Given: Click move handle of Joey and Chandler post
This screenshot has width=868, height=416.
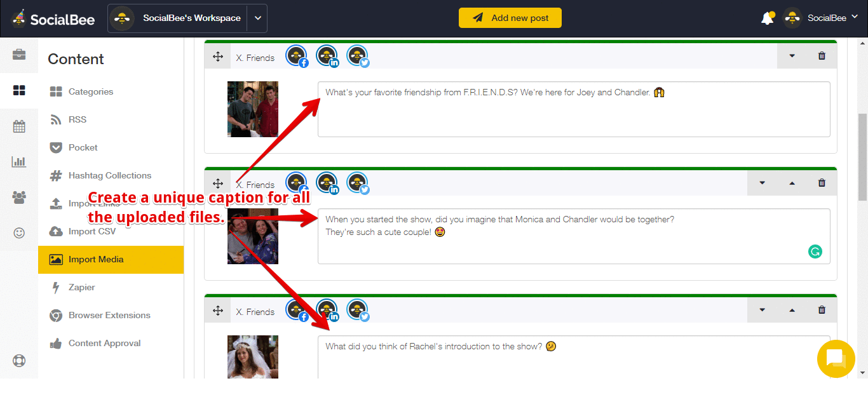Looking at the screenshot, I should click(x=218, y=57).
